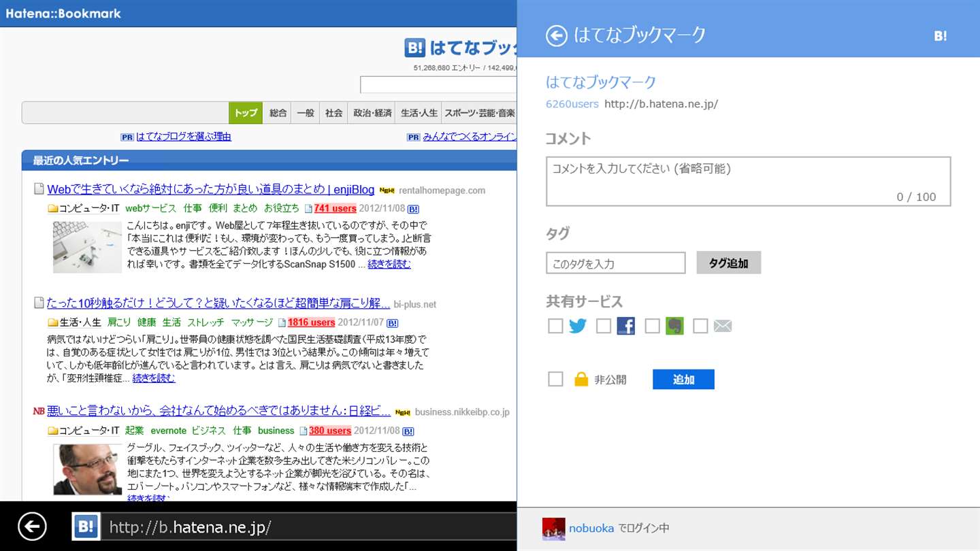Click the ストレッチ tag
980x551 pixels.
[206, 322]
